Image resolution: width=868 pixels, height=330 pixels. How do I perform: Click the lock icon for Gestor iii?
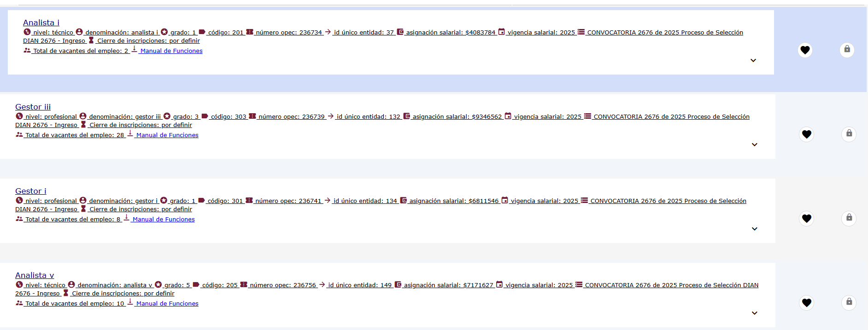pos(849,133)
